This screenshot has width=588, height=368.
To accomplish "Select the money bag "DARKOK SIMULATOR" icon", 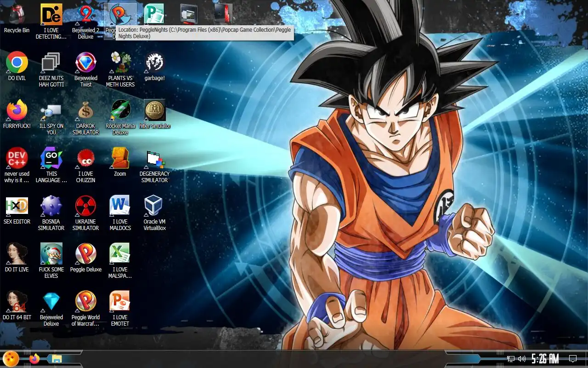I will [x=86, y=117].
